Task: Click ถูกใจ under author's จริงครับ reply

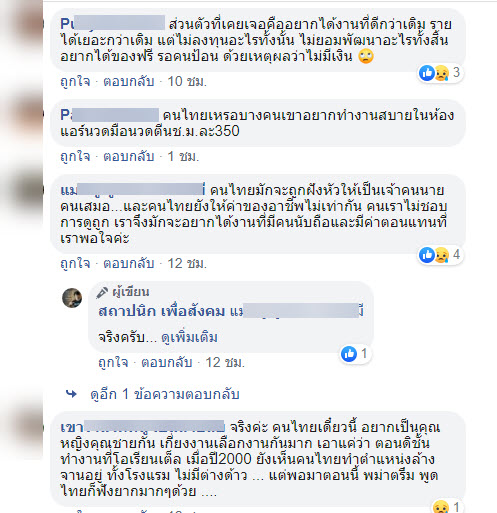Action: coord(113,362)
